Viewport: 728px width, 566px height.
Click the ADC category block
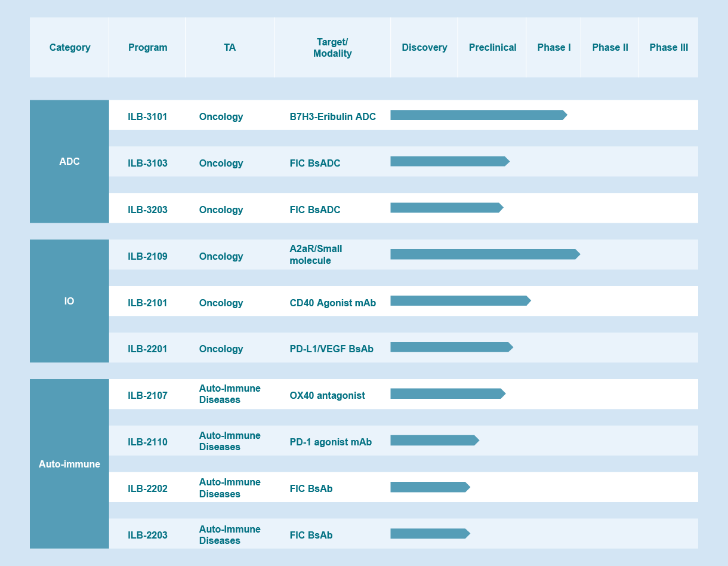(69, 161)
